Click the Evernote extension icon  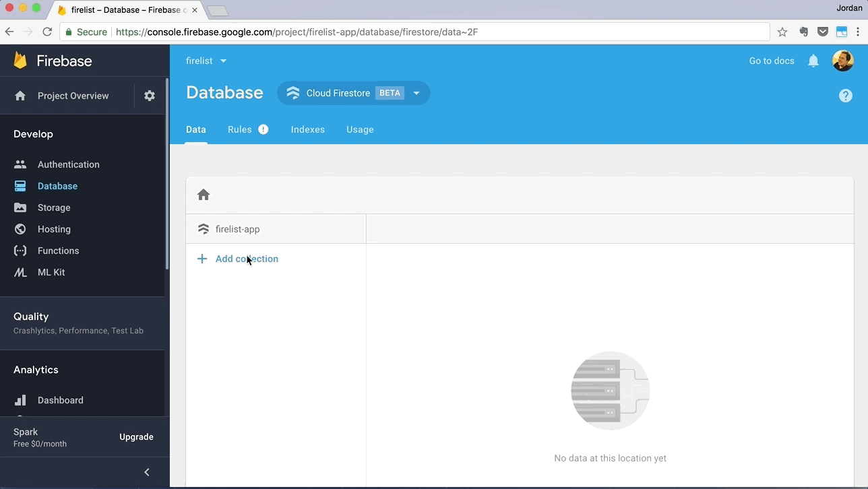point(803,32)
